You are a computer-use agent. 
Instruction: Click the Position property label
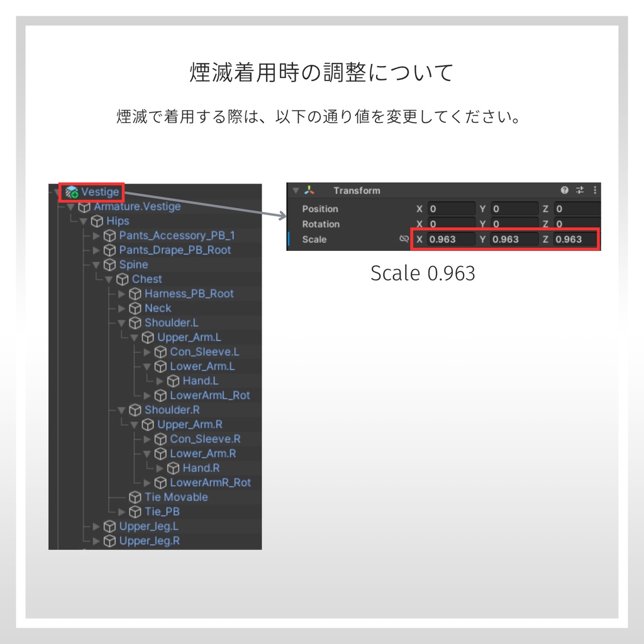pyautogui.click(x=320, y=209)
